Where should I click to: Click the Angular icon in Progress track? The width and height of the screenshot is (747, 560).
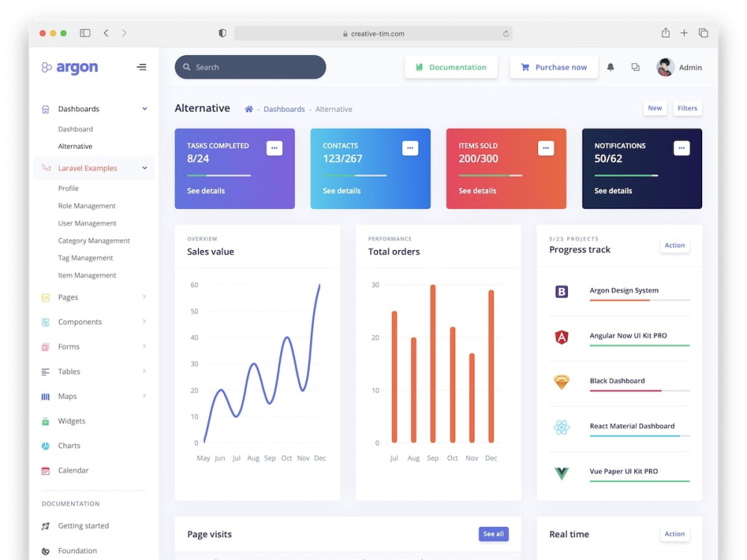tap(562, 337)
